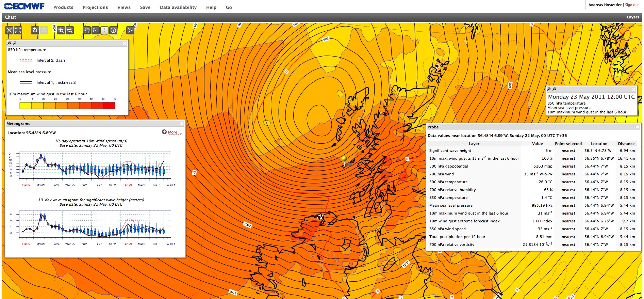This screenshot has height=299, width=644.
Task: Zoom out of the map chart
Action: tap(70, 30)
